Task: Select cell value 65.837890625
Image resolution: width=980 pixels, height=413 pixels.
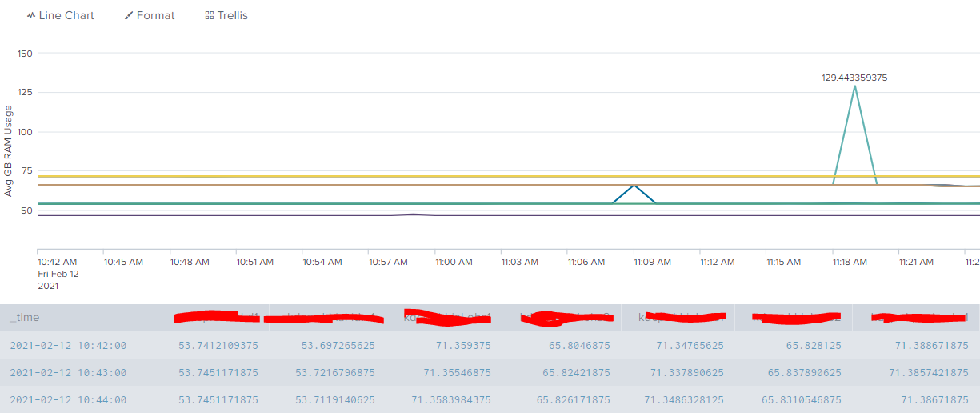Action: [804, 373]
